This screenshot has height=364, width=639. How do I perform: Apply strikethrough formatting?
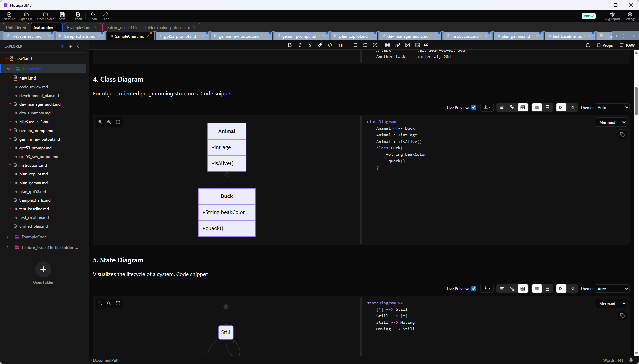point(310,45)
